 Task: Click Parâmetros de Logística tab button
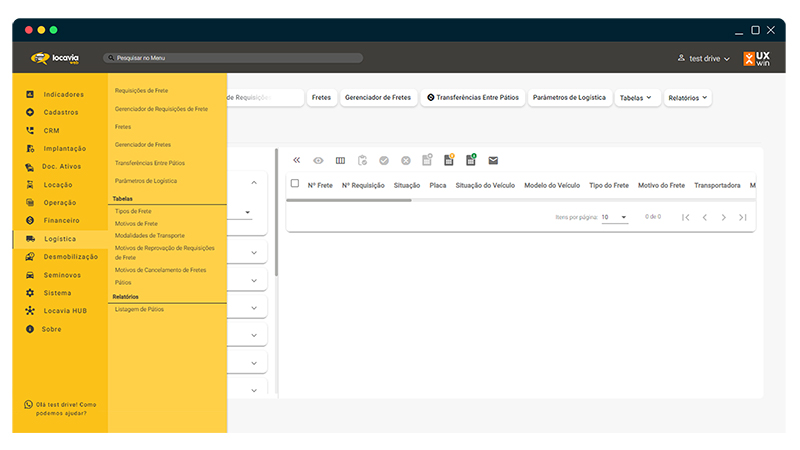(x=569, y=97)
